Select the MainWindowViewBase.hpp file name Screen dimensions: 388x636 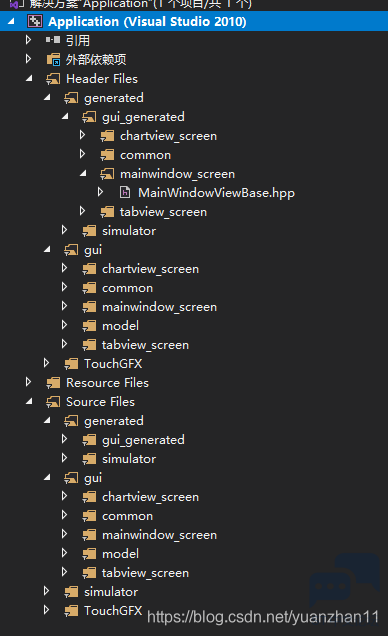tap(217, 192)
